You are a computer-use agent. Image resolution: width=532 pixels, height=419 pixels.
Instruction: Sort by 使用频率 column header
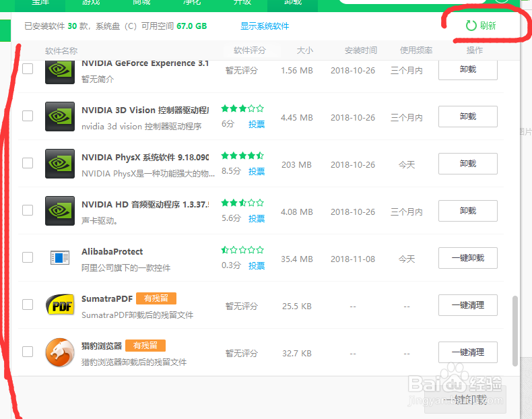tap(416, 51)
